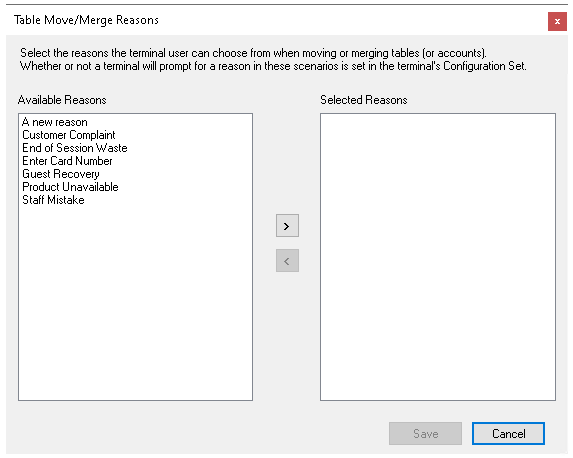The height and width of the screenshot is (458, 573).
Task: Click the Selected Reasons label
Action: point(364,100)
